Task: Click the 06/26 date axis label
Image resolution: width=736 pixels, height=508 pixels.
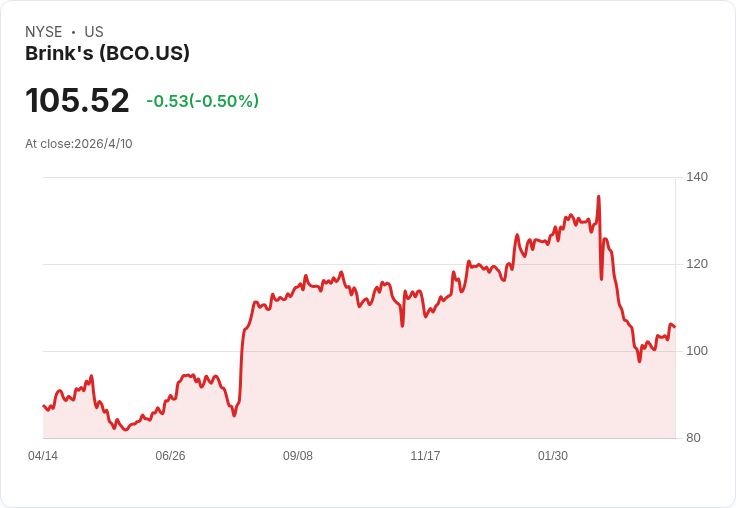Action: click(x=170, y=456)
